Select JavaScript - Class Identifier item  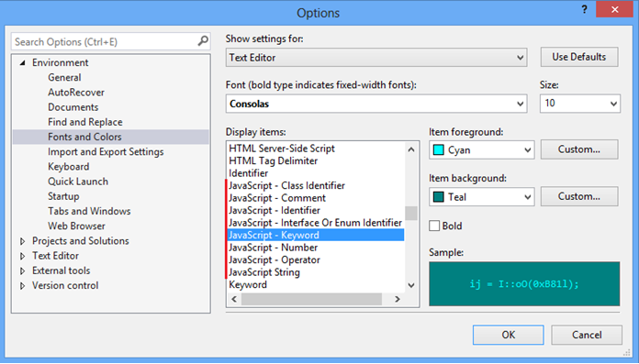[286, 185]
